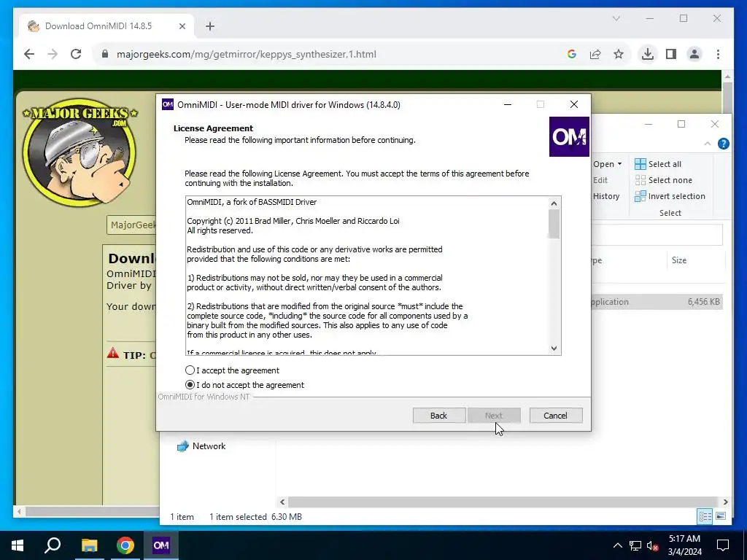Click Chrome icon in taskbar
Screen dimensions: 747x560
click(125, 545)
